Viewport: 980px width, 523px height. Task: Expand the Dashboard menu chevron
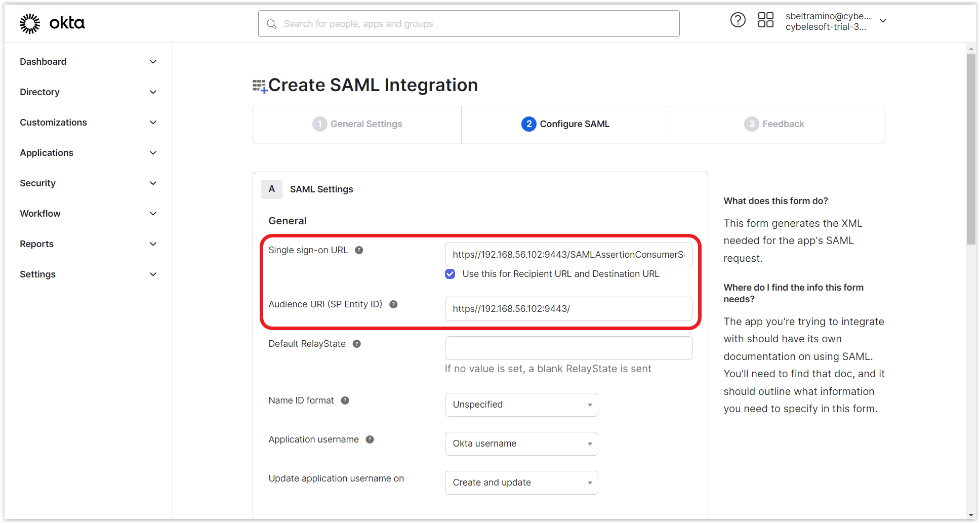point(153,62)
